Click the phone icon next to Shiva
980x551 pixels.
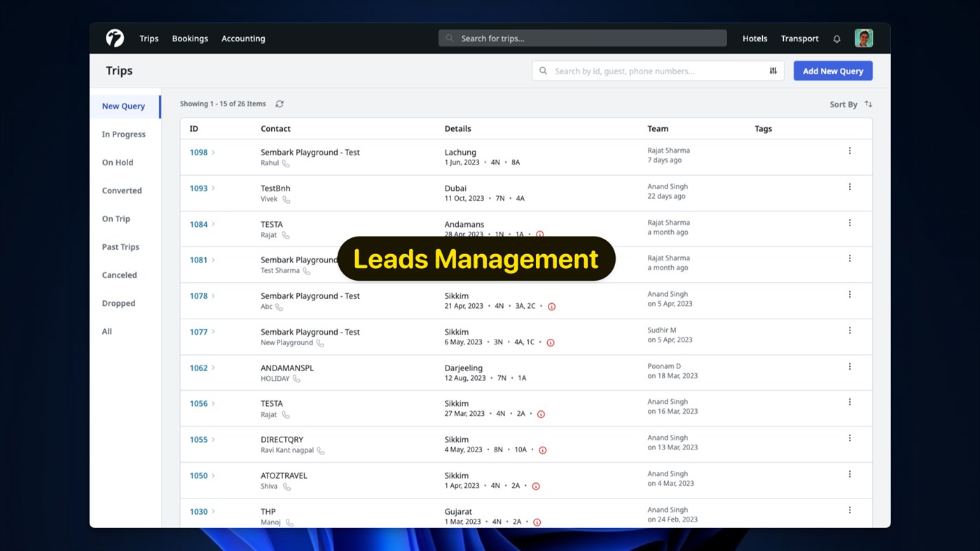tap(287, 487)
